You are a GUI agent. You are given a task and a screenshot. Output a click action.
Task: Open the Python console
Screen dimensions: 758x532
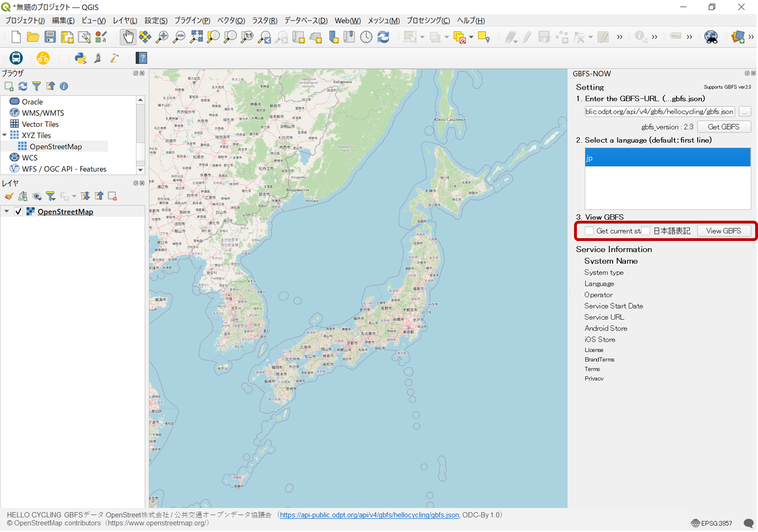(81, 58)
